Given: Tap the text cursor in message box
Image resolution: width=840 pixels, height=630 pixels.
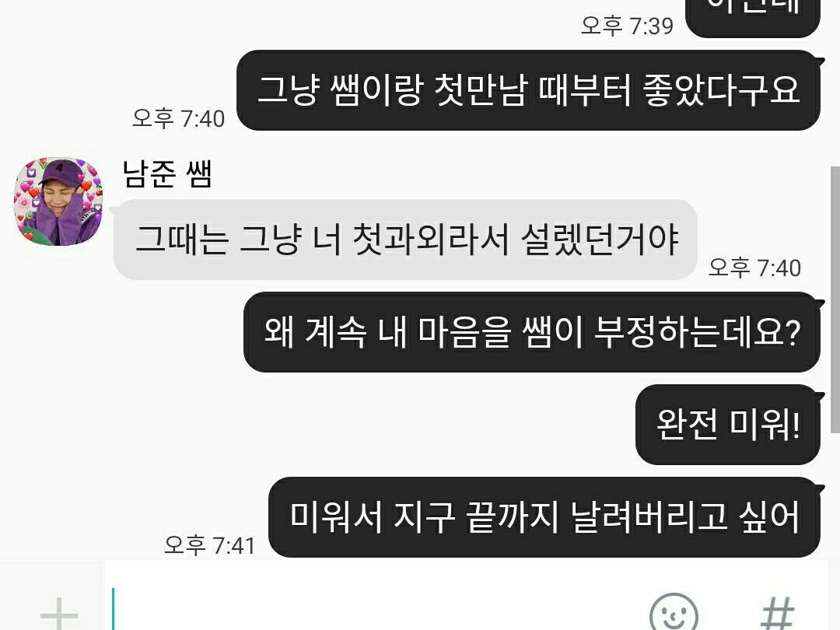Looking at the screenshot, I should click(113, 608).
